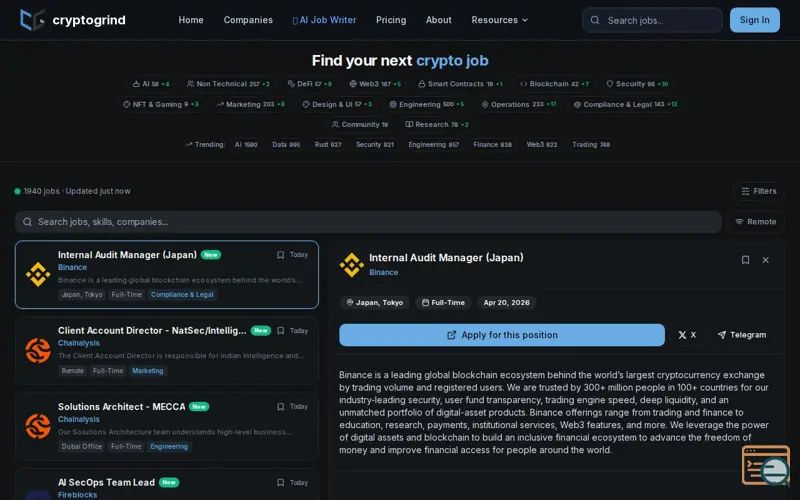
Task: Open the About page
Action: tap(438, 20)
